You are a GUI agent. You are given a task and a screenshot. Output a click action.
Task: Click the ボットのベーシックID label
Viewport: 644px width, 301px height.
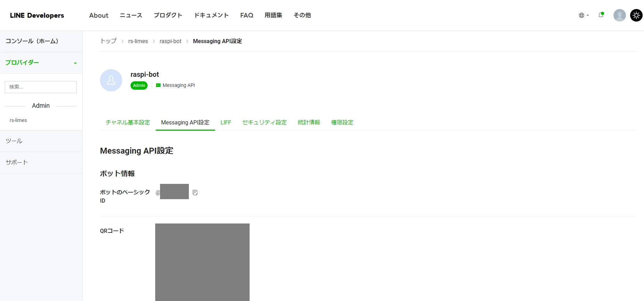[125, 196]
